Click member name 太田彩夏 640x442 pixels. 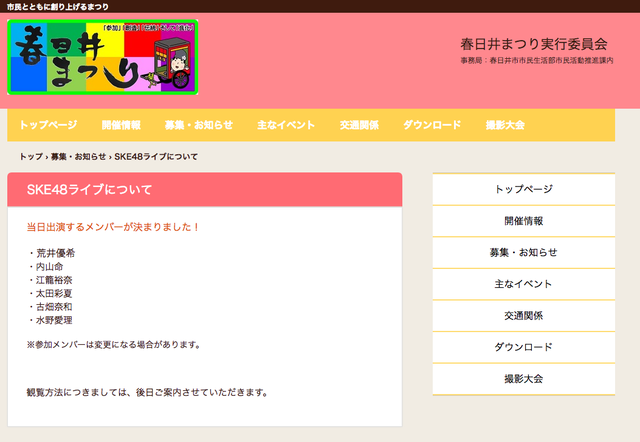pyautogui.click(x=54, y=293)
